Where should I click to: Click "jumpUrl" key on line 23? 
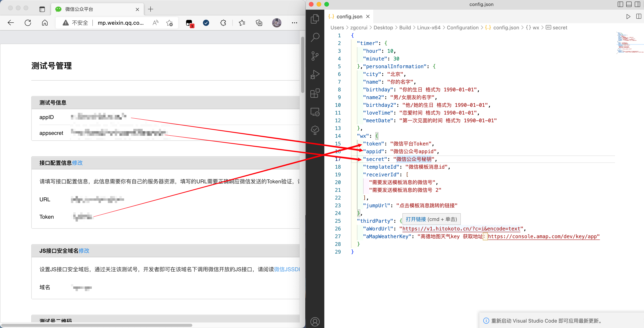(377, 206)
